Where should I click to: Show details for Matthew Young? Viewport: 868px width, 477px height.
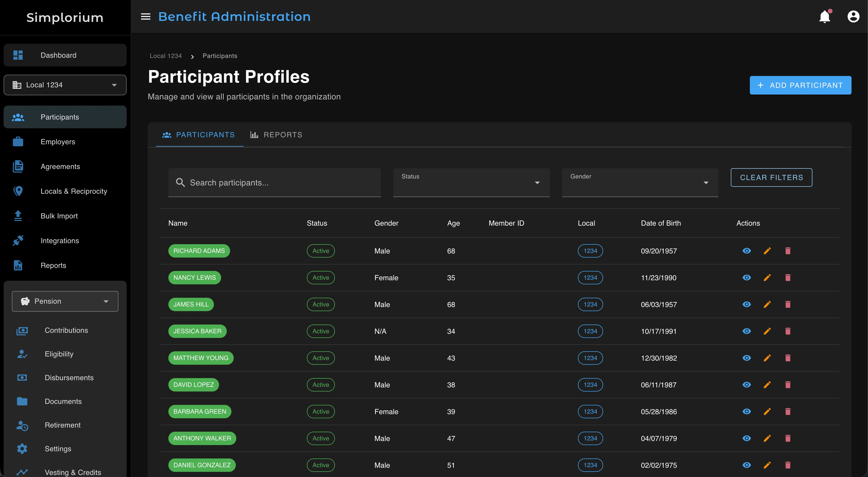coord(747,358)
